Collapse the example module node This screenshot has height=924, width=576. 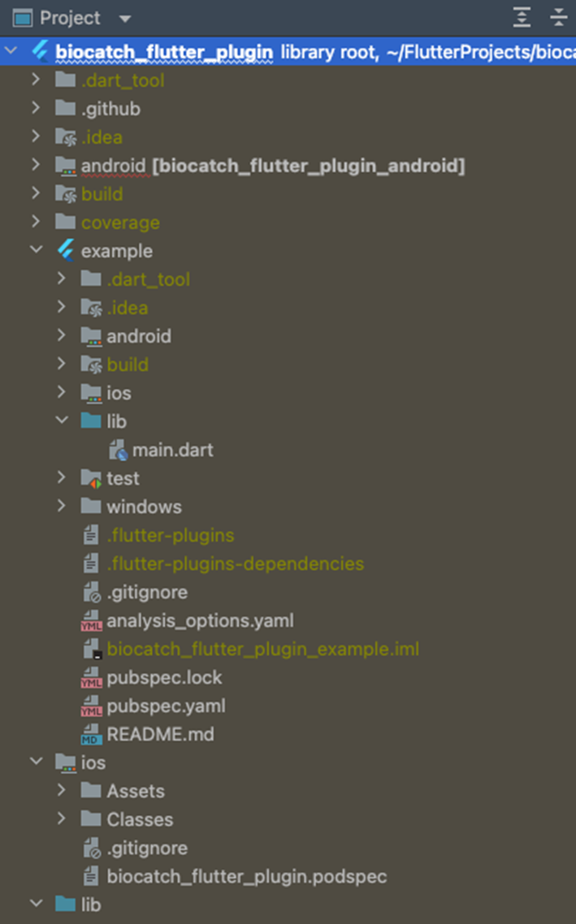(x=36, y=250)
